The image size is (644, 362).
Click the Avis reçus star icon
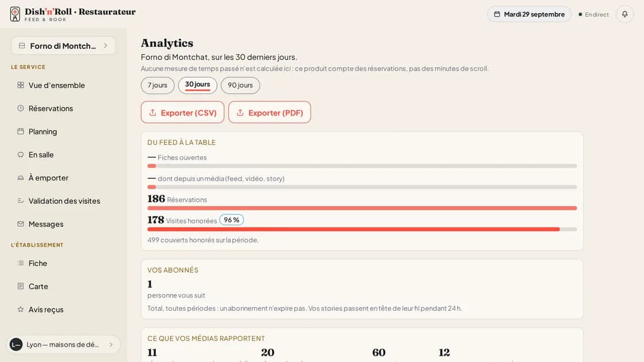[21, 310]
